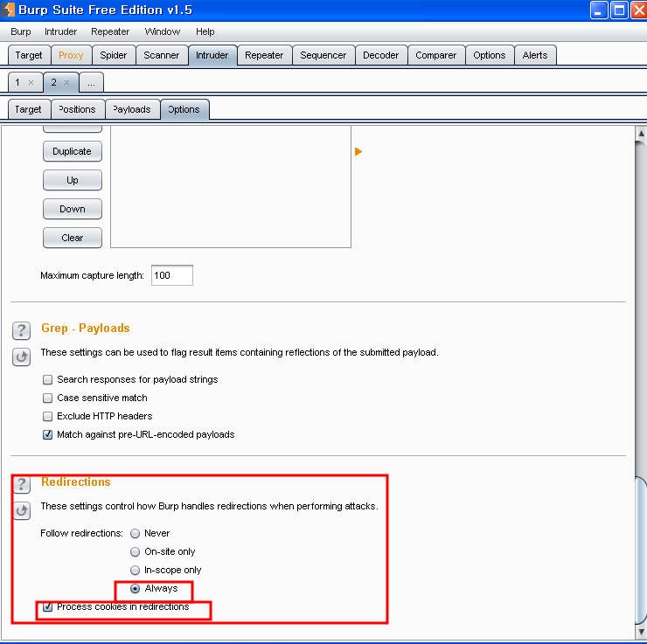Close Intruder attack tab 2

coord(66,82)
